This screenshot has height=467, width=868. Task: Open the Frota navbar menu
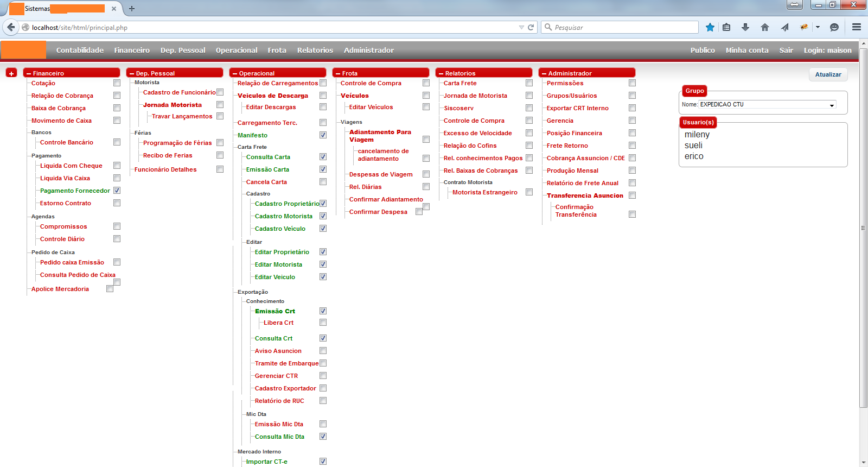point(277,50)
